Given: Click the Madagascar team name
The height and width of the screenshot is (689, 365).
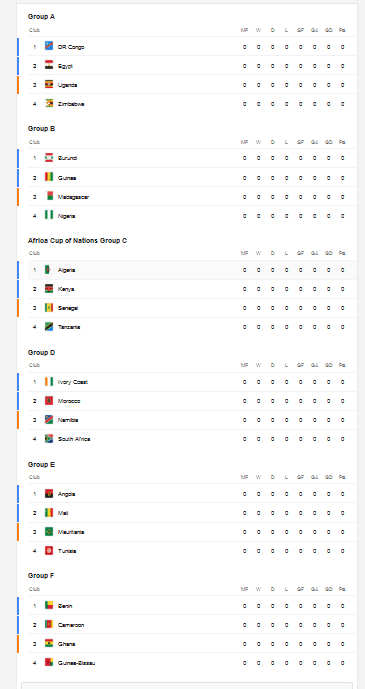Looking at the screenshot, I should pos(73,197).
